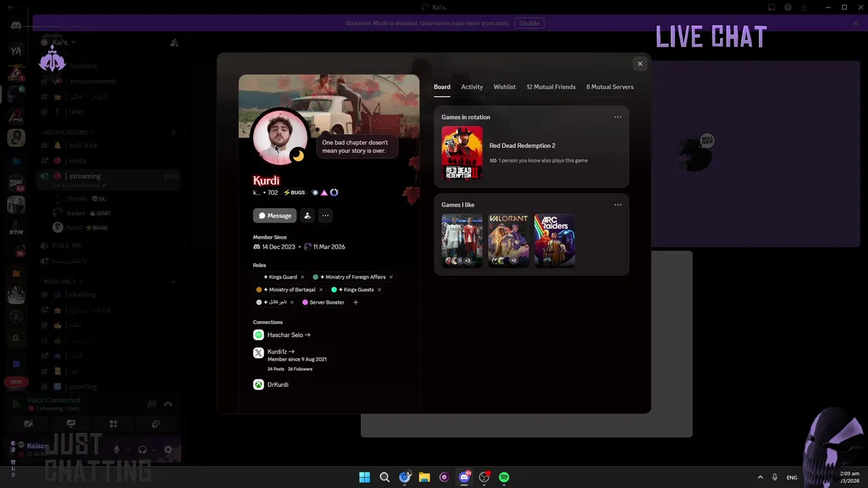Open Games I like options menu
Image resolution: width=868 pixels, height=488 pixels.
coord(618,205)
